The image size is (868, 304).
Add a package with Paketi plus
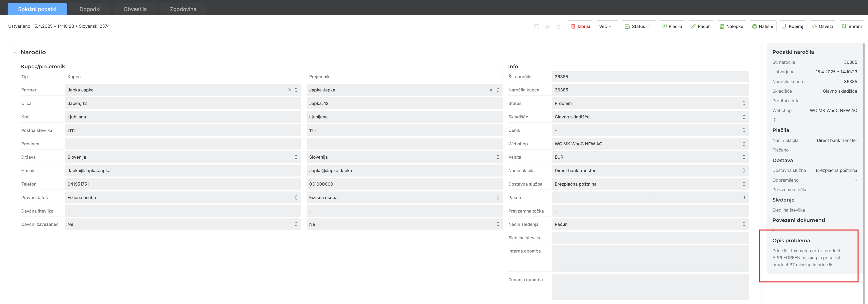click(x=744, y=197)
